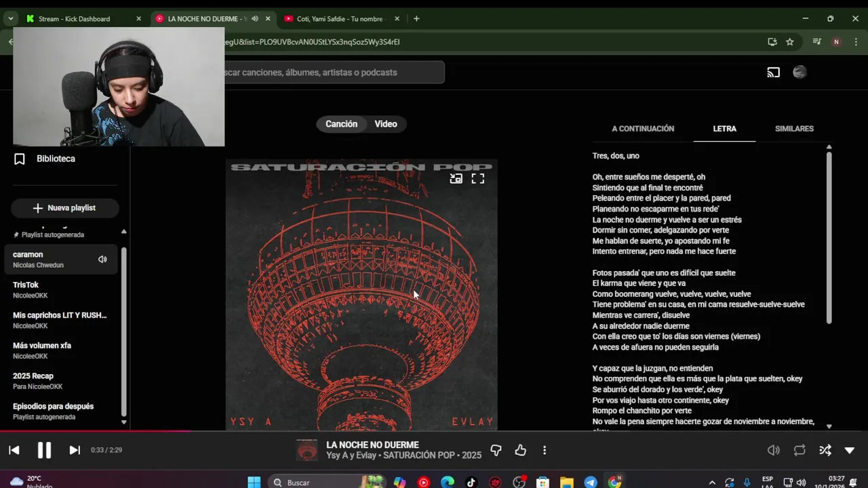Viewport: 868px width, 488px height.
Task: Open the Más volumen xfa playlist
Action: click(x=61, y=350)
